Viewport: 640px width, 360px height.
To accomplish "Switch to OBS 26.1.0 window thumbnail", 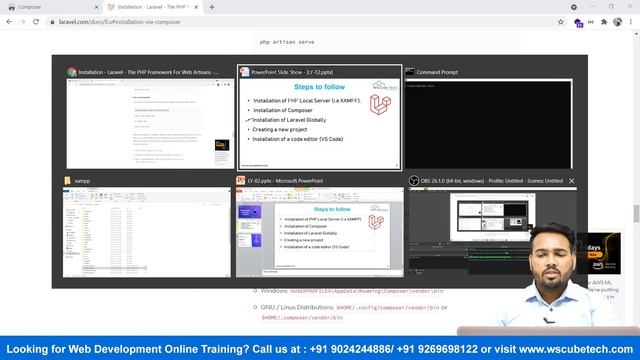I will (x=493, y=232).
